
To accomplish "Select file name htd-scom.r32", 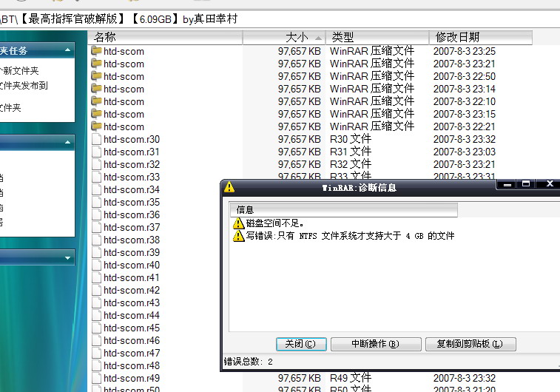I will [x=132, y=164].
